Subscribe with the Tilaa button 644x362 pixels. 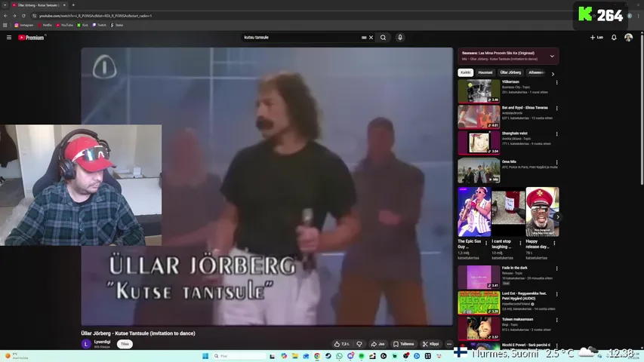point(125,344)
